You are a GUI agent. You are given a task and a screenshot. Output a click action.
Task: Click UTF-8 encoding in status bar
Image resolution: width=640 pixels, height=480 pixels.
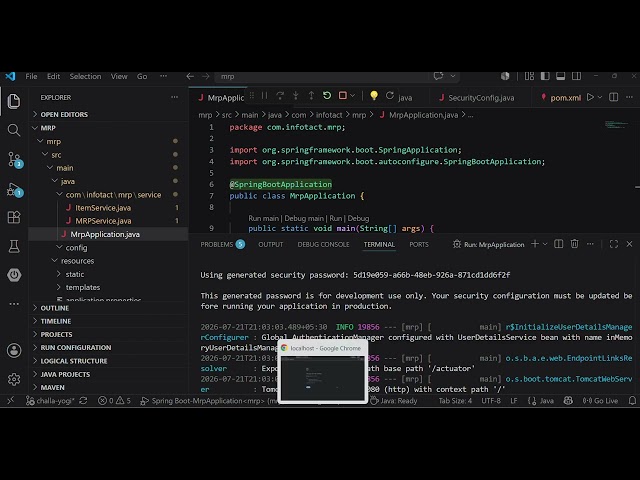click(491, 401)
